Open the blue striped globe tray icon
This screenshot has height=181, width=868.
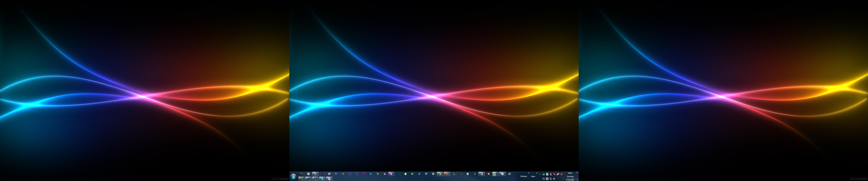(x=547, y=179)
